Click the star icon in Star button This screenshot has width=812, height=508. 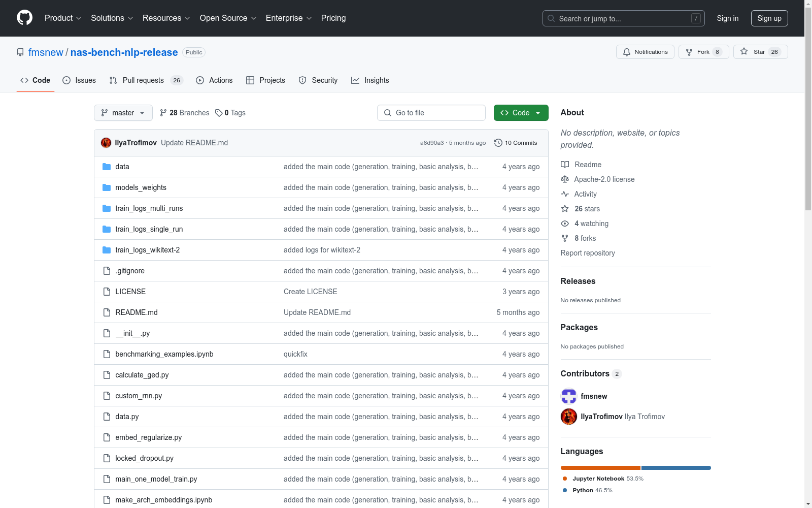744,51
